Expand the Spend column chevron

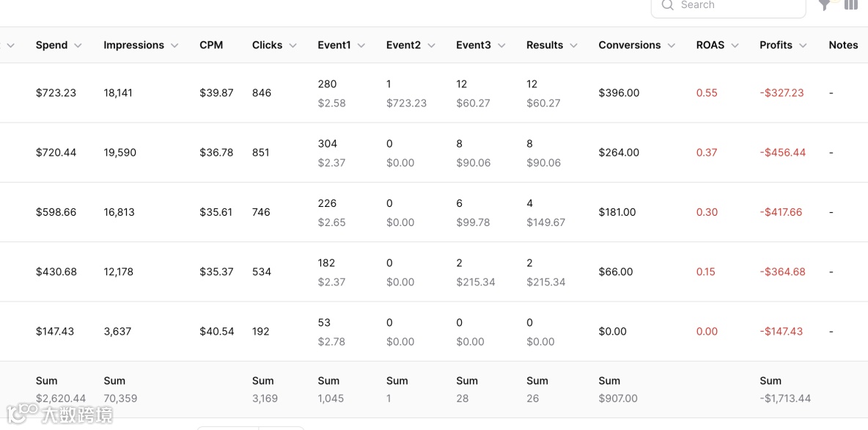pyautogui.click(x=78, y=45)
